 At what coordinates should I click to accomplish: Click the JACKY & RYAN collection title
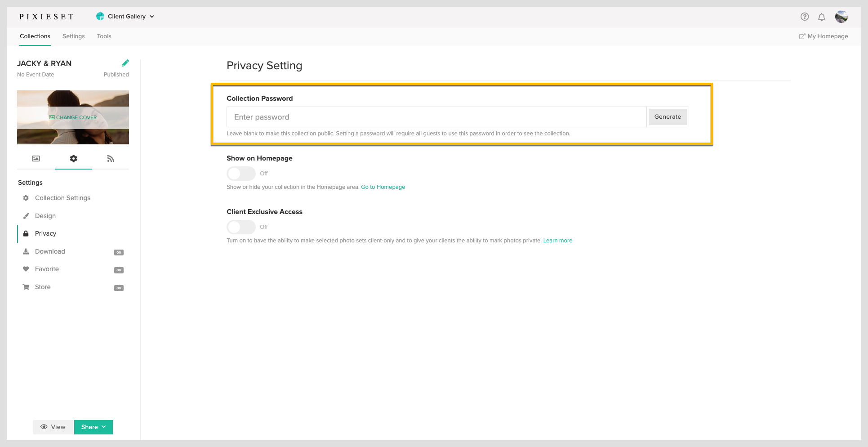pyautogui.click(x=45, y=63)
